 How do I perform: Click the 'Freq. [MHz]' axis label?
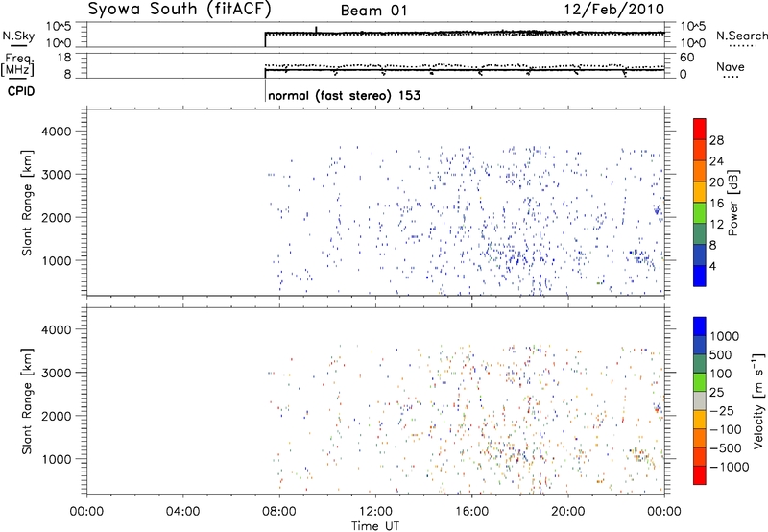tap(17, 65)
